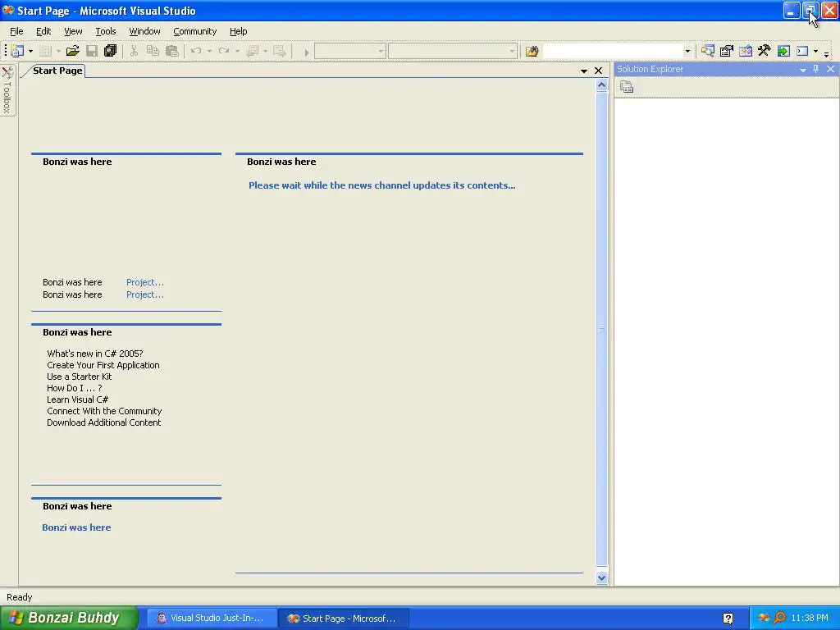Screen dimensions: 840x630
Task: Open the Solution Configurations combo box
Action: coord(349,52)
